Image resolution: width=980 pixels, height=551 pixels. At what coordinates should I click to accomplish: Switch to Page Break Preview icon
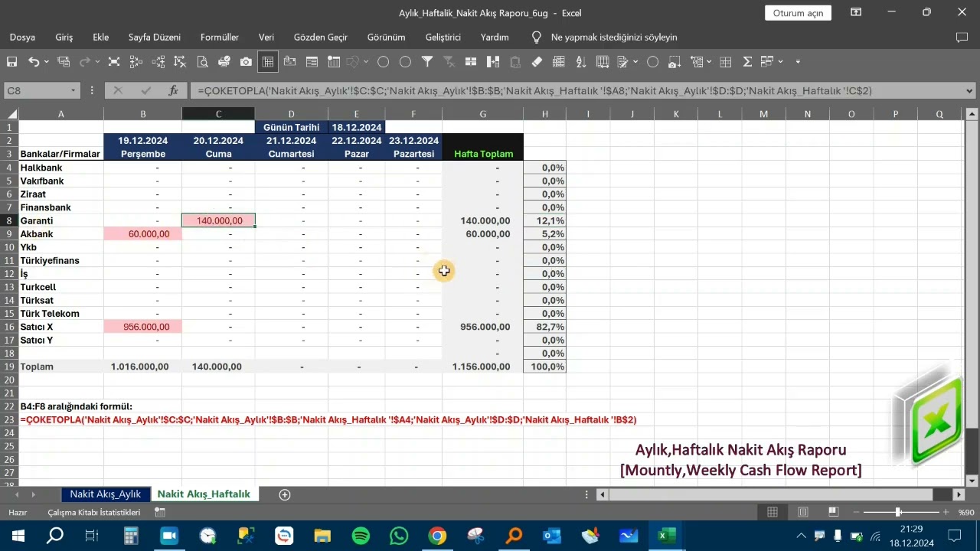pos(834,512)
